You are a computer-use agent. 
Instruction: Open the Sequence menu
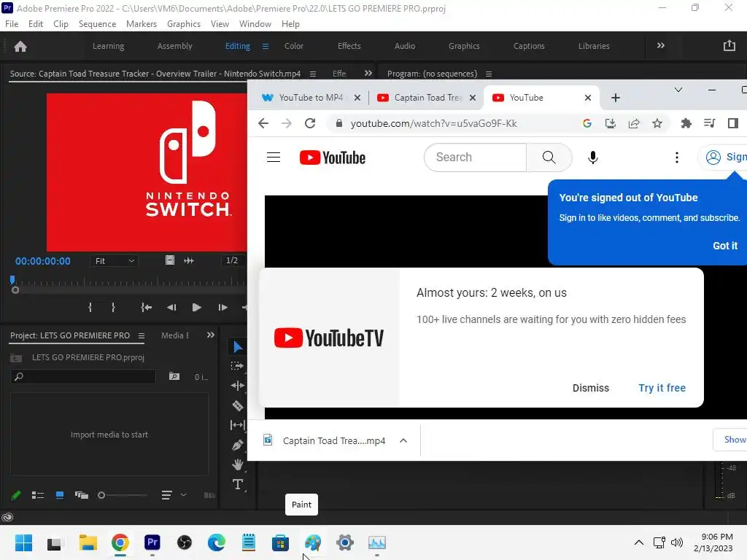coord(97,24)
